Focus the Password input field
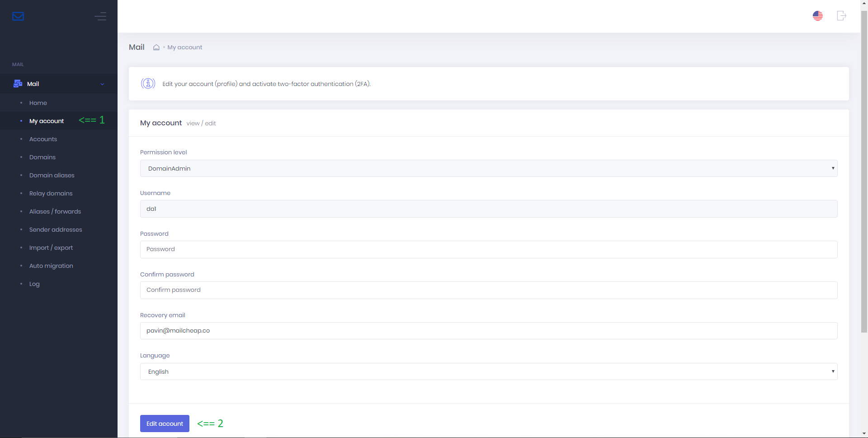 tap(488, 249)
